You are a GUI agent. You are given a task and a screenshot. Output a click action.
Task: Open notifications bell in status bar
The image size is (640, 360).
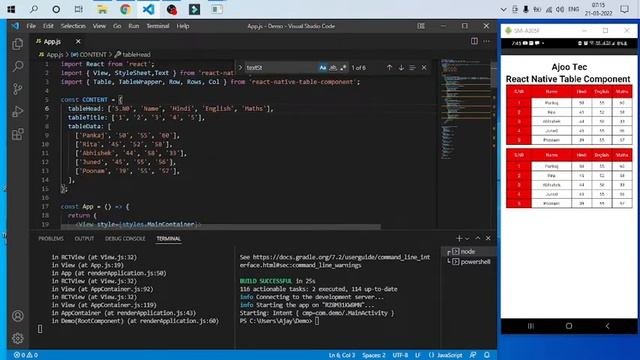point(487,355)
